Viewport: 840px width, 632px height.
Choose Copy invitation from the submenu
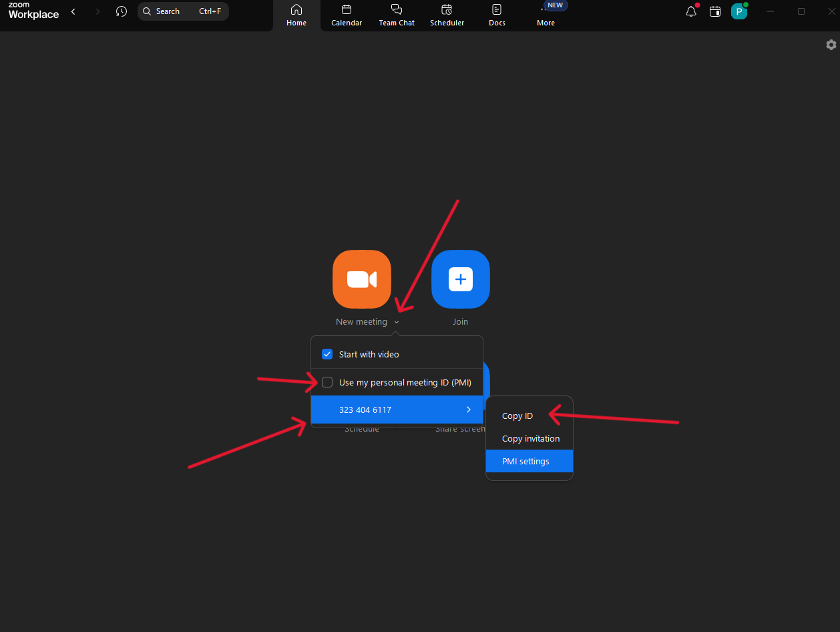530,438
